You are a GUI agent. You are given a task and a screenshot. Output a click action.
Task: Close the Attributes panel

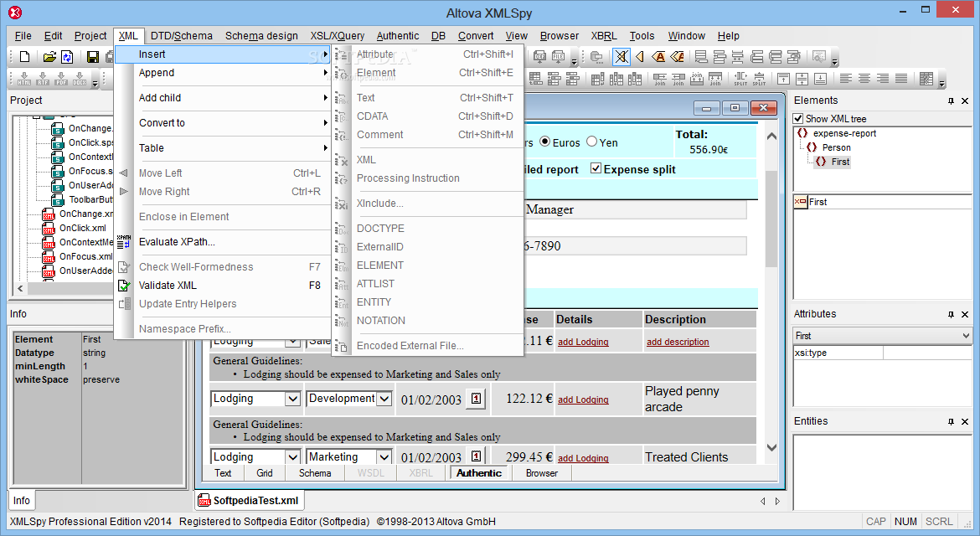[965, 314]
